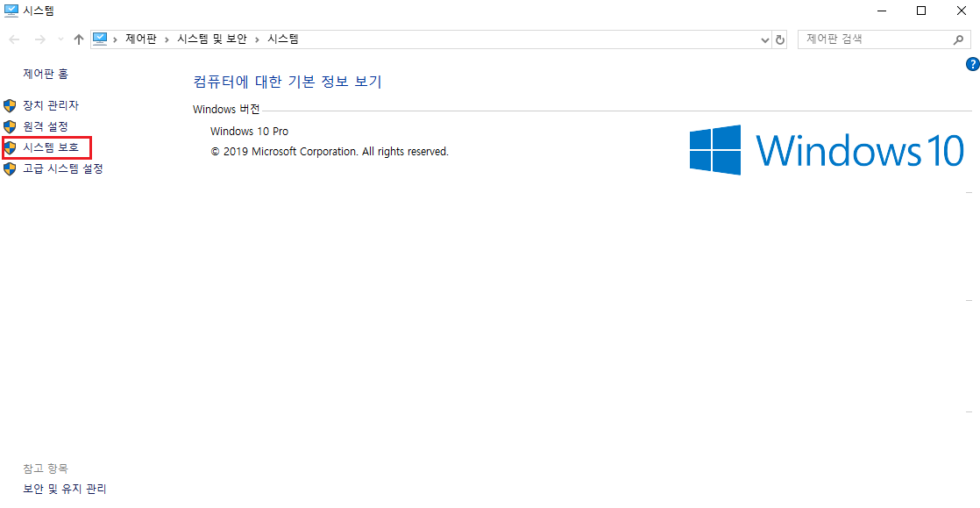Image resolution: width=980 pixels, height=508 pixels.
Task: Open Remote settings link (원격 설정)
Action: pos(45,126)
